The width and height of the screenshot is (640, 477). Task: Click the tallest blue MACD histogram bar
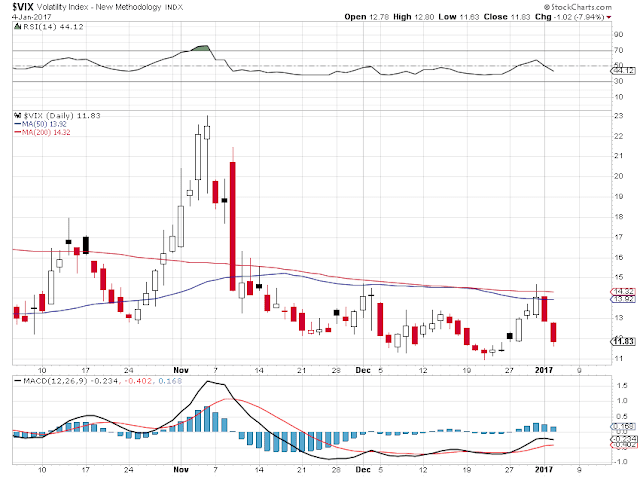click(x=207, y=419)
